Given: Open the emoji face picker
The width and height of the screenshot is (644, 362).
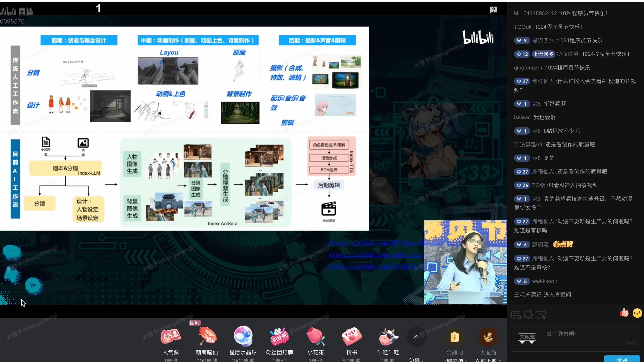Looking at the screenshot, I should 637,313.
